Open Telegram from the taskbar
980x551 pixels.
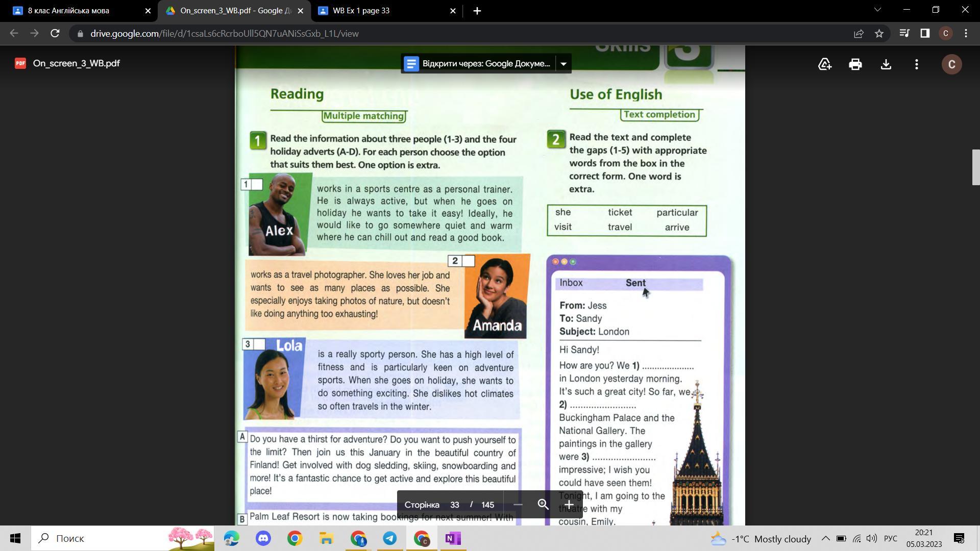coord(390,538)
